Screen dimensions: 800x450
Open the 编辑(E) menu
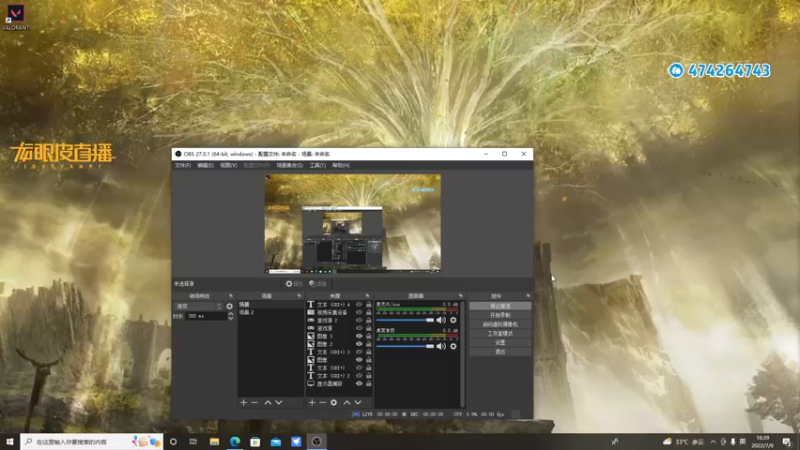point(205,165)
